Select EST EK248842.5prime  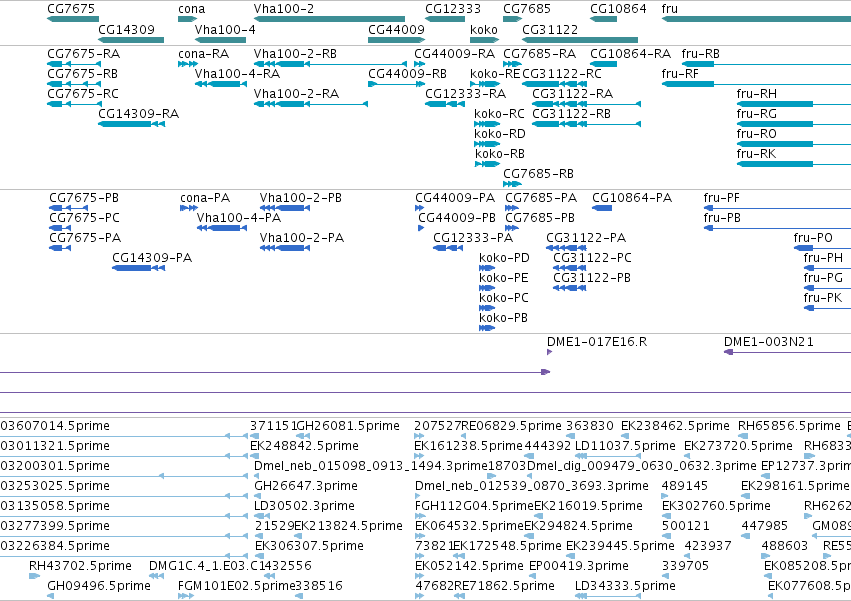(304, 446)
